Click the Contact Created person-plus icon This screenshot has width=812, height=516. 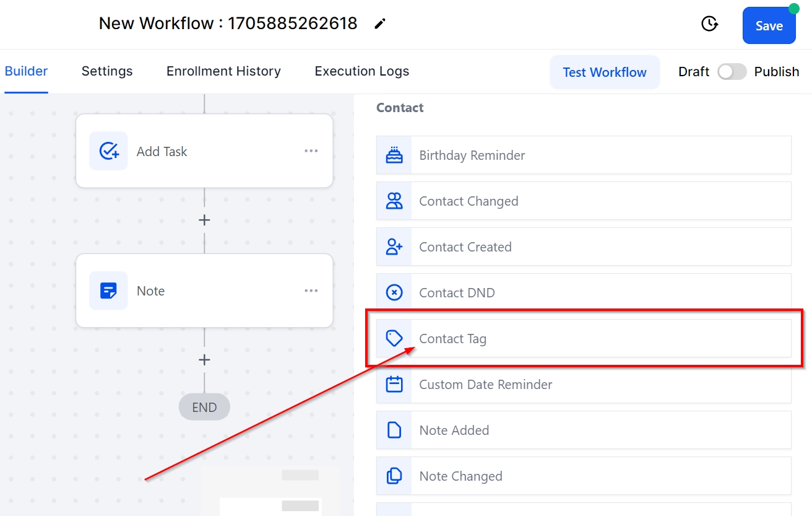click(x=394, y=247)
